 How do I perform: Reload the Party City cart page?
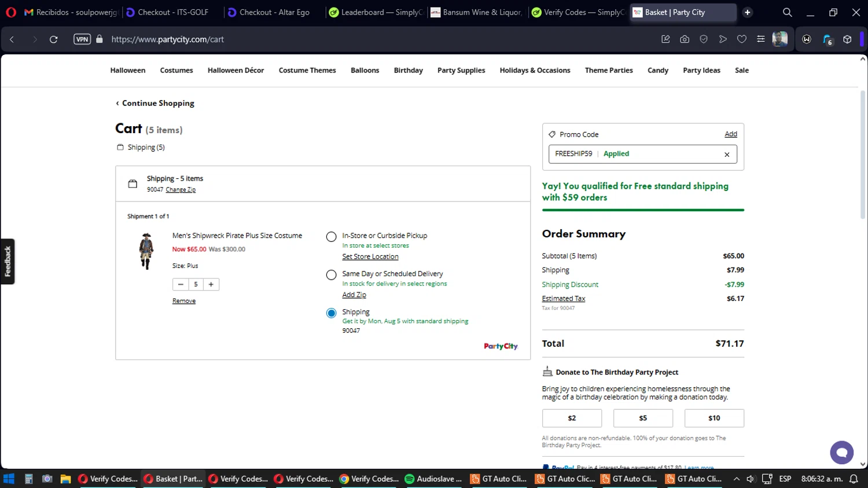click(53, 39)
